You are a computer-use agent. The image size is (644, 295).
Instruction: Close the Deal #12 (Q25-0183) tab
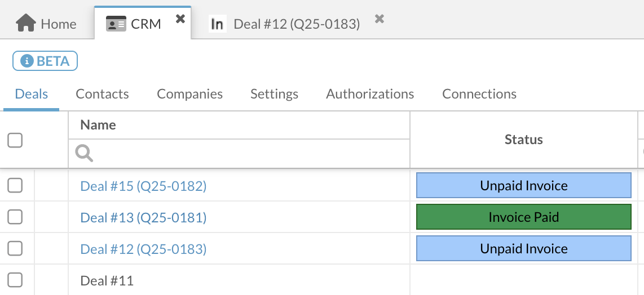pyautogui.click(x=380, y=19)
